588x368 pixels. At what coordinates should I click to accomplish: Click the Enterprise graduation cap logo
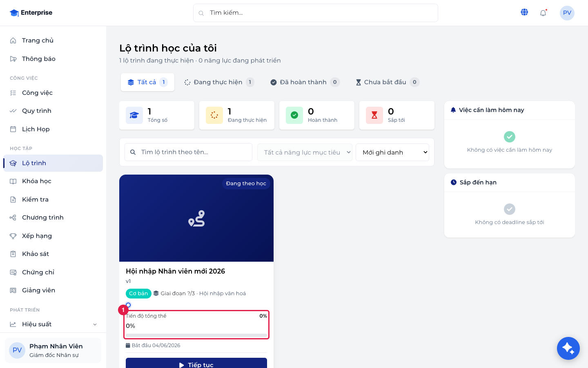click(14, 13)
